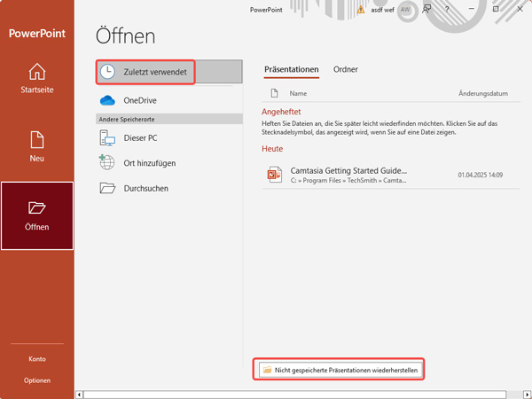
Task: Click horizontal scrollbar right arrow
Action: click(526, 395)
